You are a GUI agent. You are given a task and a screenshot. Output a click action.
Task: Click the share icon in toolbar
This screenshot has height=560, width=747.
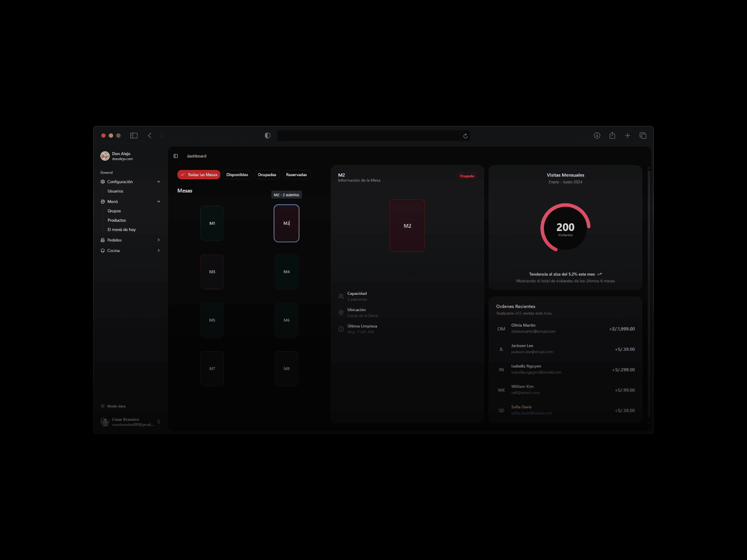coord(612,136)
